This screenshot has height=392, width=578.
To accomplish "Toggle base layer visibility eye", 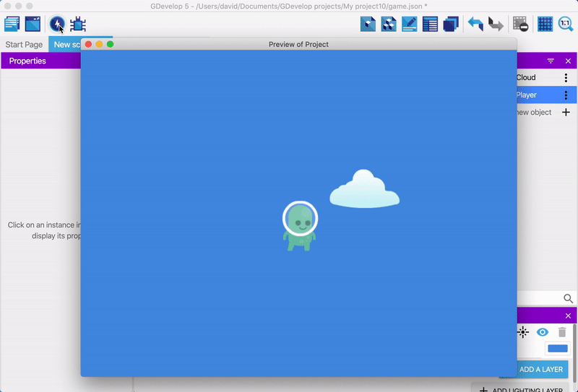I will (x=542, y=332).
